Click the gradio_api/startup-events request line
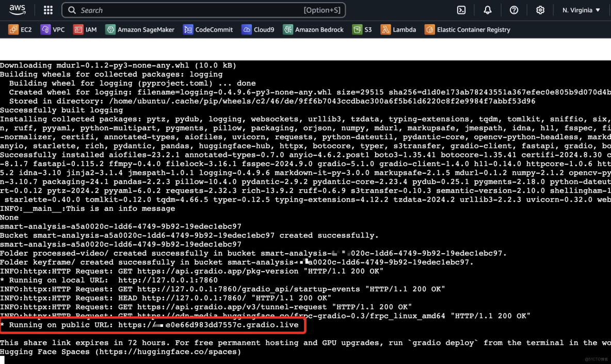Image resolution: width=611 pixels, height=364 pixels. [222, 289]
